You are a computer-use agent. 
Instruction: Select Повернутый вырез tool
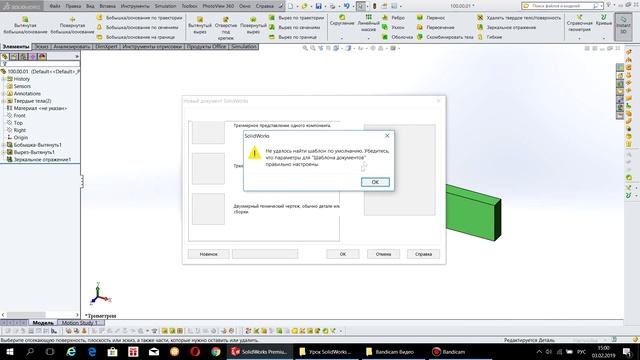coord(253,26)
